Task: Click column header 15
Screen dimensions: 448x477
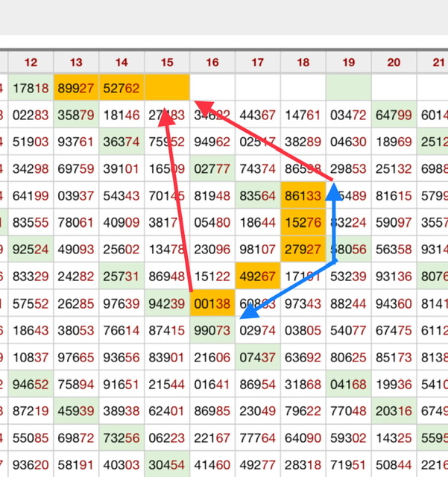Action: pyautogui.click(x=167, y=63)
